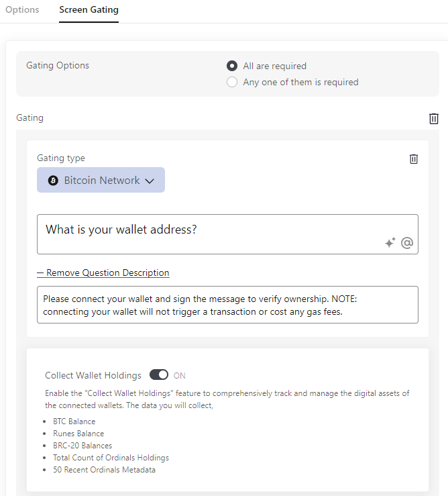Choose 'Any one of them is required'
This screenshot has width=448, height=496.
(x=232, y=82)
